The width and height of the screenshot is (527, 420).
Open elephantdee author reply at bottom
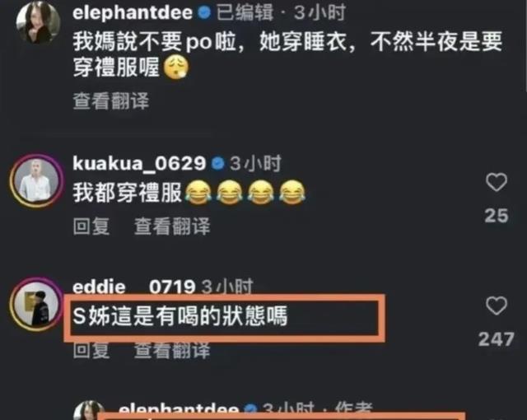245,411
